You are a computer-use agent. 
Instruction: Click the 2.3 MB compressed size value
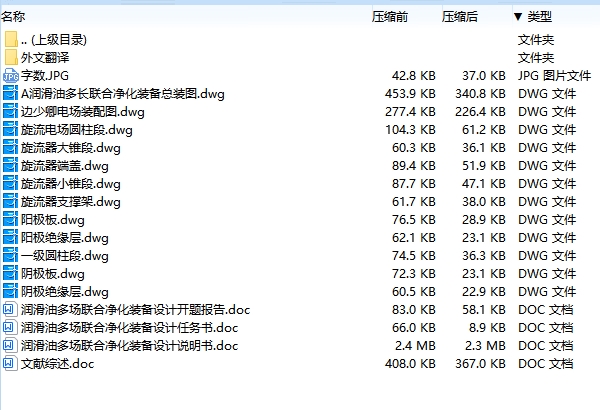click(486, 346)
